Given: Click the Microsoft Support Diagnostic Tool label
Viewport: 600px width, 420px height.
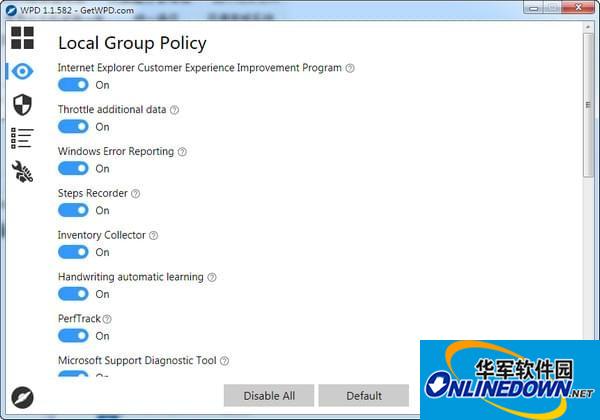Looking at the screenshot, I should pos(137,360).
